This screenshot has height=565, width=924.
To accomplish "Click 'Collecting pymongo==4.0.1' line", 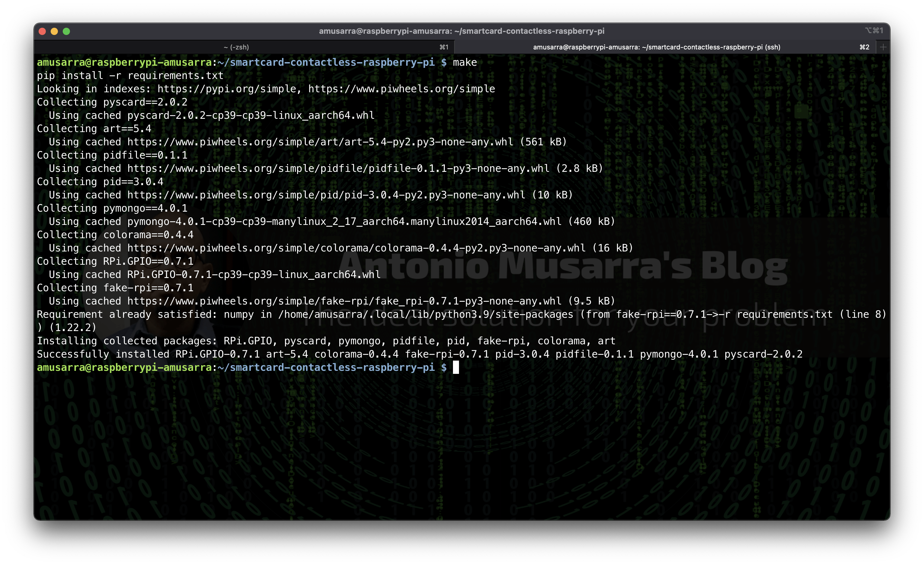I will point(112,208).
